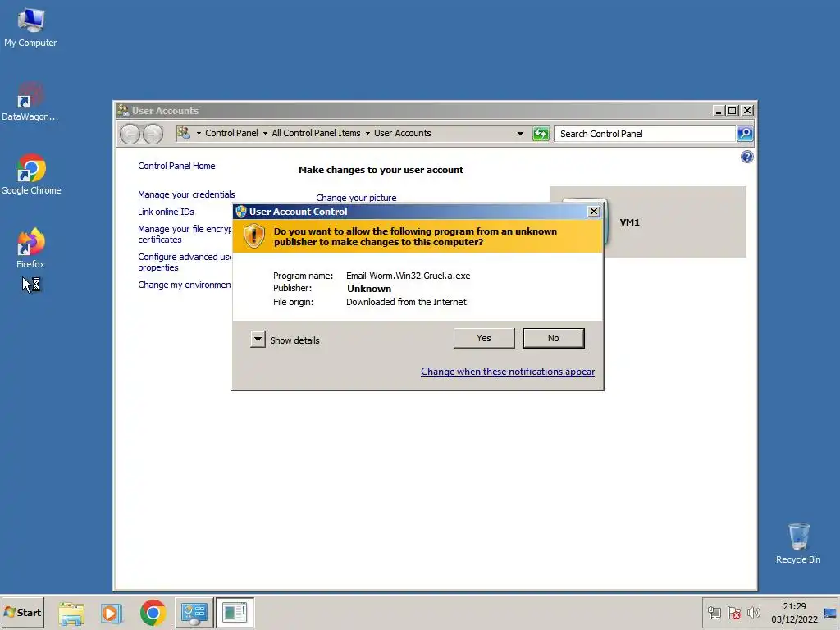The image size is (840, 630).
Task: Close the User Accounts window
Action: (747, 111)
